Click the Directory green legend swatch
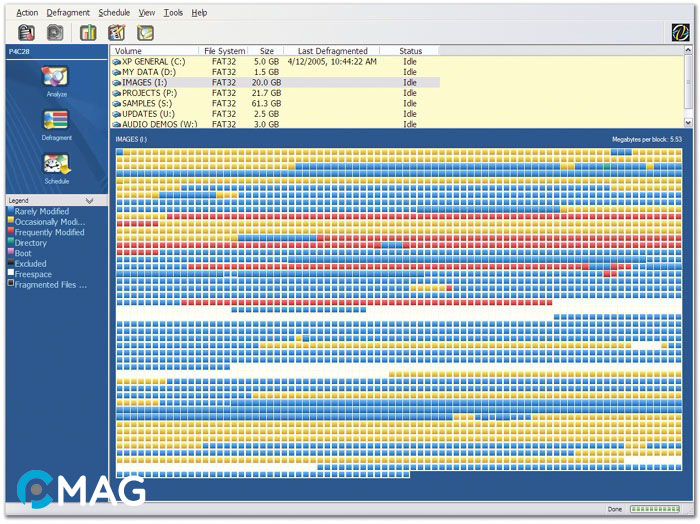This screenshot has width=700, height=524. pos(11,241)
